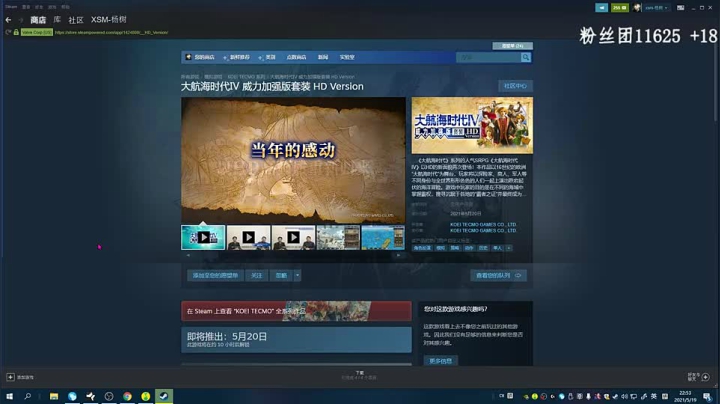Screen dimensions: 720x404
Task: Click the magnifier search button
Action: coord(526,57)
